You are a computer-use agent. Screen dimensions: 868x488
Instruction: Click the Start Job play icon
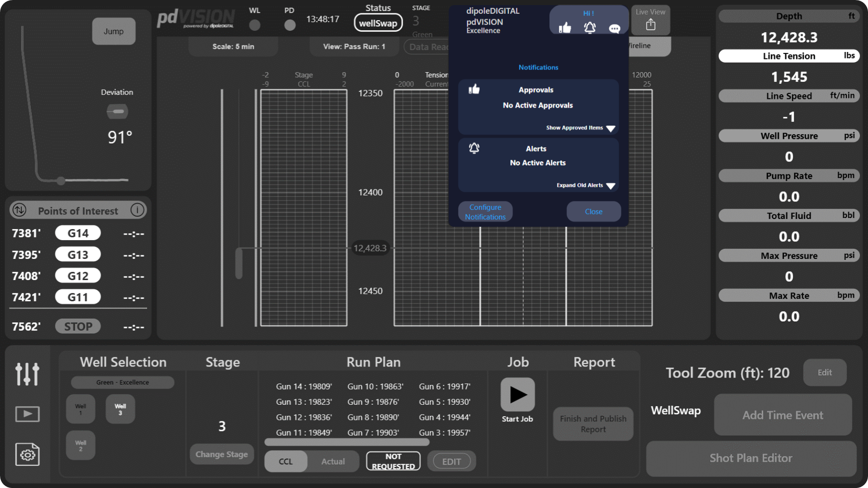click(x=517, y=395)
